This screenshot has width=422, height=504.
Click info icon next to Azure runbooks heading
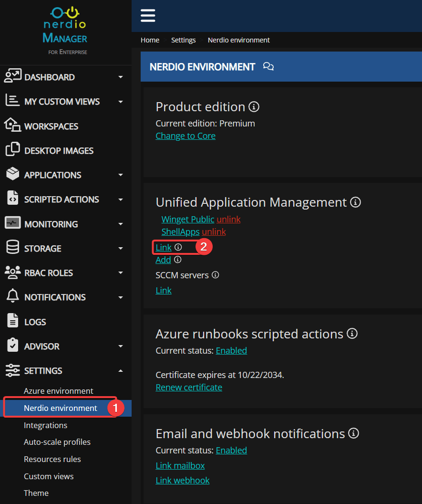(352, 333)
